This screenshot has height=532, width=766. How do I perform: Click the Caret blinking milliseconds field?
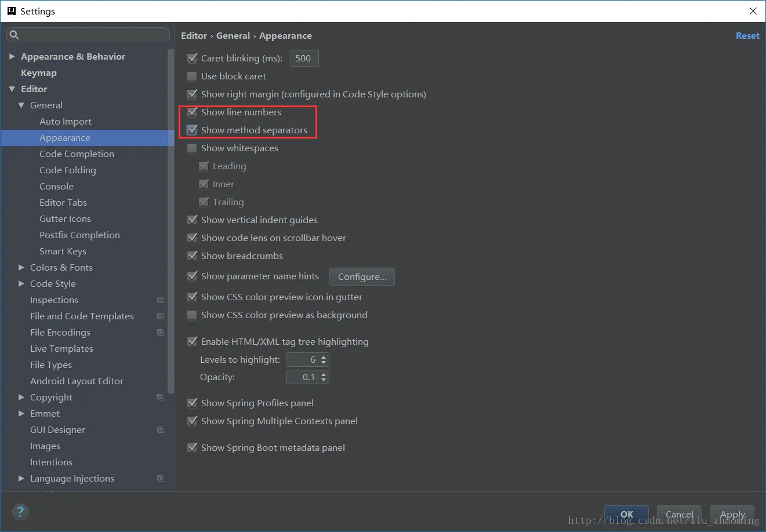[304, 58]
